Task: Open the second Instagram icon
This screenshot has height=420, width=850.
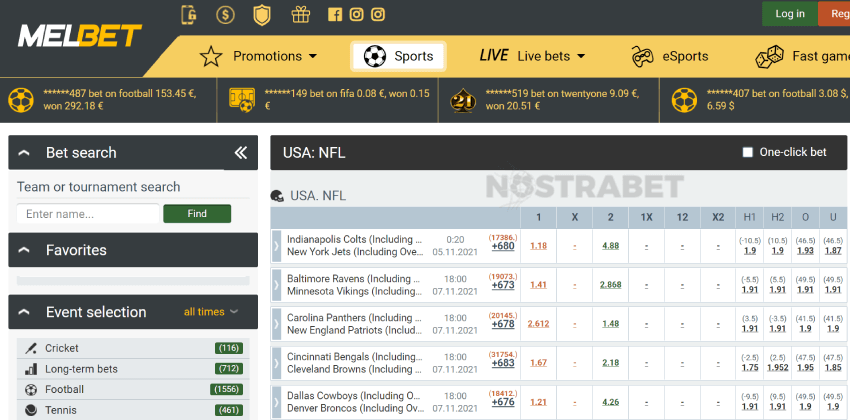Action: (x=378, y=15)
